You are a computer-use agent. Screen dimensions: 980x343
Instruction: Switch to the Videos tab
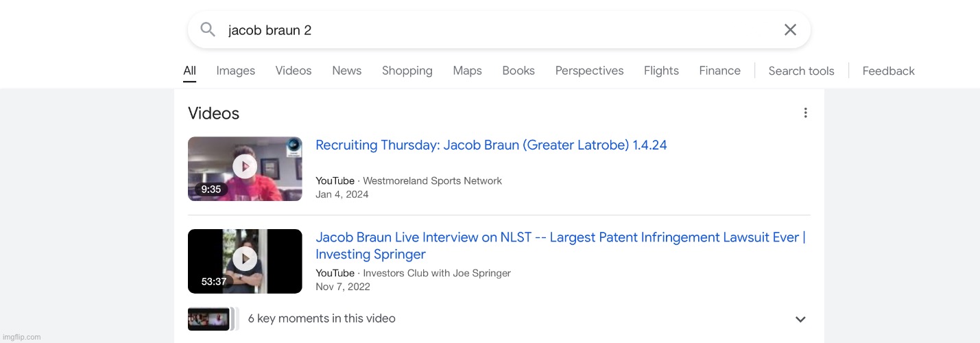click(x=293, y=71)
